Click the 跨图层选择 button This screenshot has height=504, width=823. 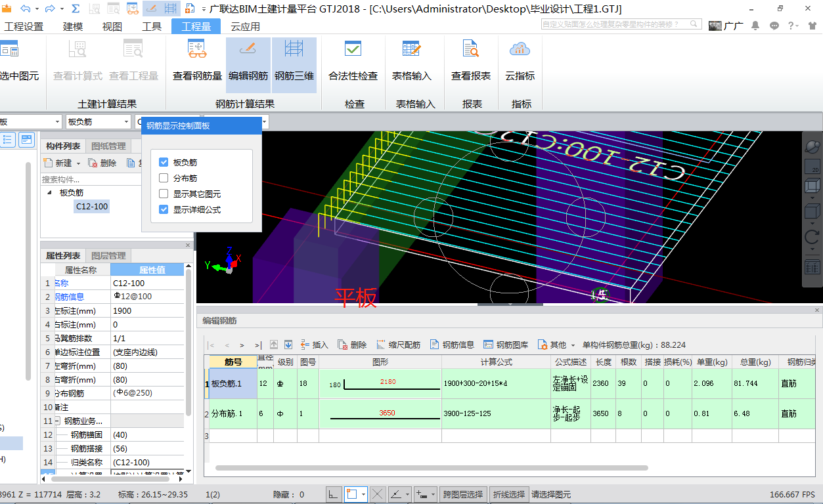tap(463, 494)
